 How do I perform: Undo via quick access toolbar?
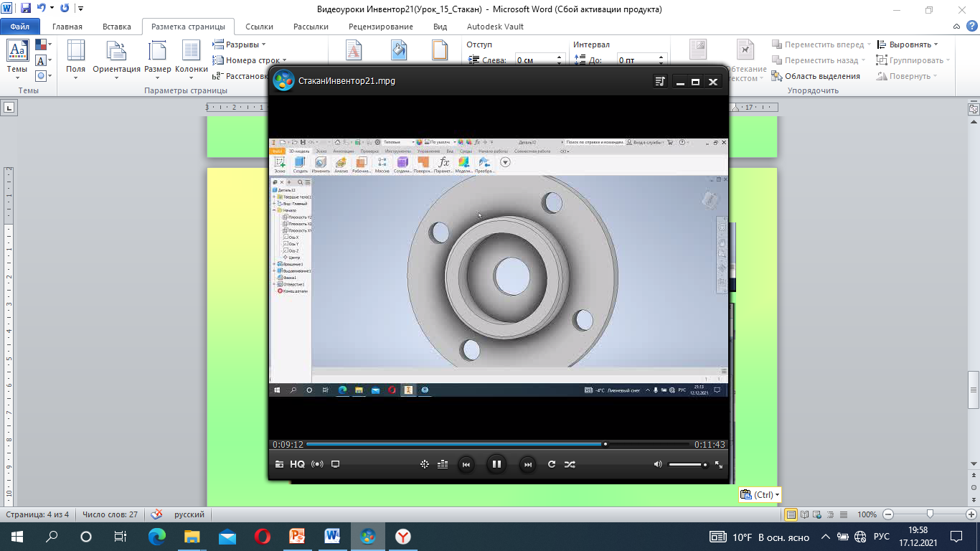point(42,9)
